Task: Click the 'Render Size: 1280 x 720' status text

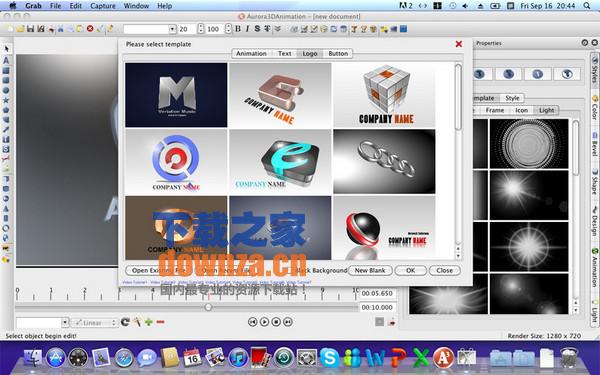Action: point(544,336)
